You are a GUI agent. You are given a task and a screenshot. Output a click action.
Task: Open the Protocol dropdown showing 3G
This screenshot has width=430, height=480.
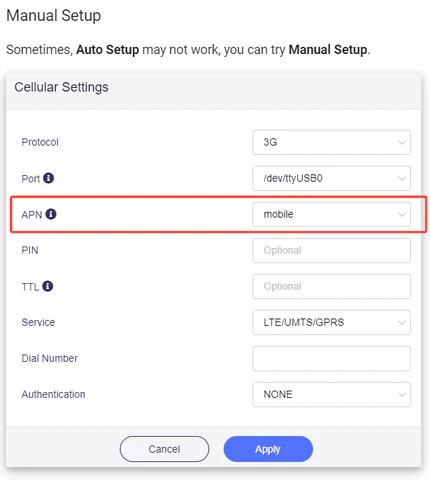[331, 142]
